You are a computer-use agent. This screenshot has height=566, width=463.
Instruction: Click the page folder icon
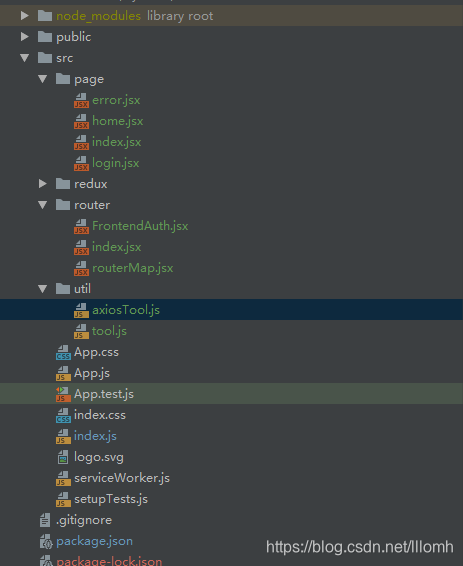[63, 79]
